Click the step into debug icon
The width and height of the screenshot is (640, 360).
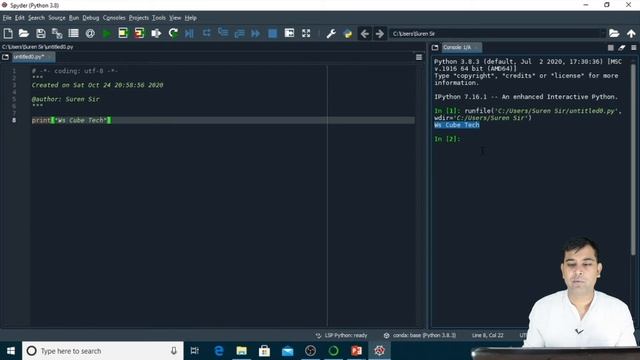[x=223, y=33]
